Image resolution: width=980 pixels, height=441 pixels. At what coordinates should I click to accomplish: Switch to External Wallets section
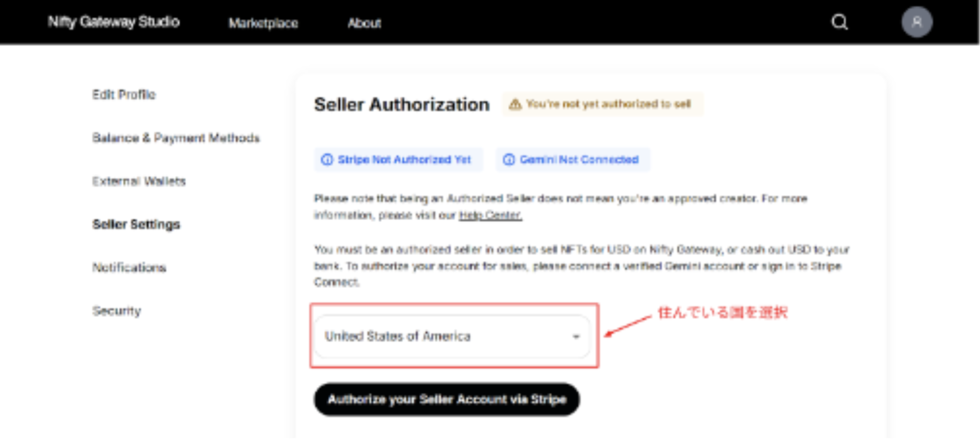(x=139, y=181)
